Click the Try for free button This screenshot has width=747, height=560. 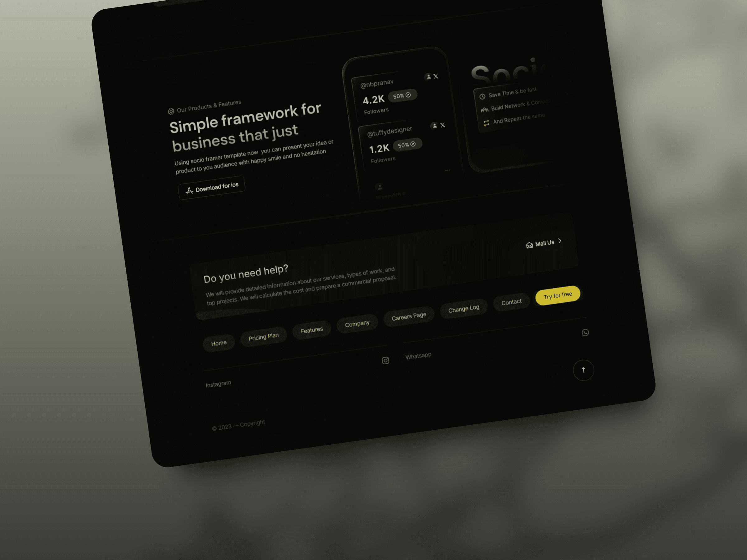[557, 295]
